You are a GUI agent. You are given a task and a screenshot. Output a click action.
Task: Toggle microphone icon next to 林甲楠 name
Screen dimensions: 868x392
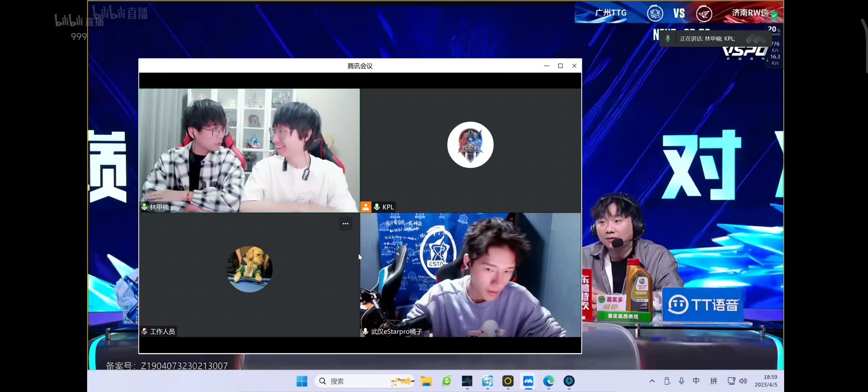pyautogui.click(x=144, y=207)
